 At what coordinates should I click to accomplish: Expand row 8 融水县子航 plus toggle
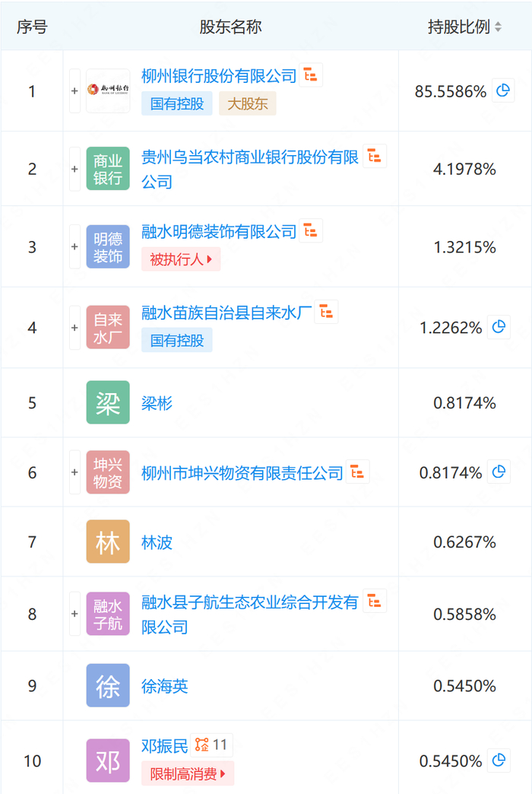pyautogui.click(x=74, y=614)
